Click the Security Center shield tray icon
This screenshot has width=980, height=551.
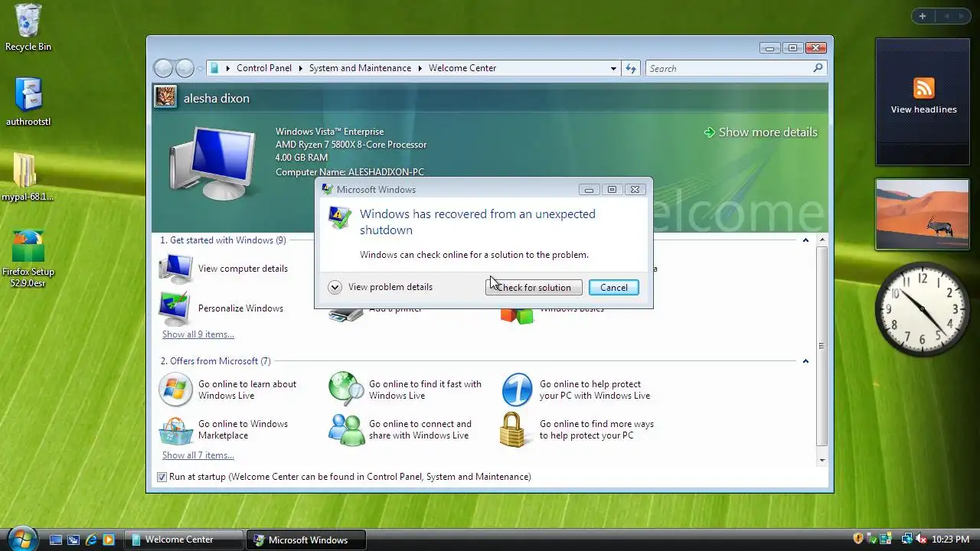(x=858, y=539)
